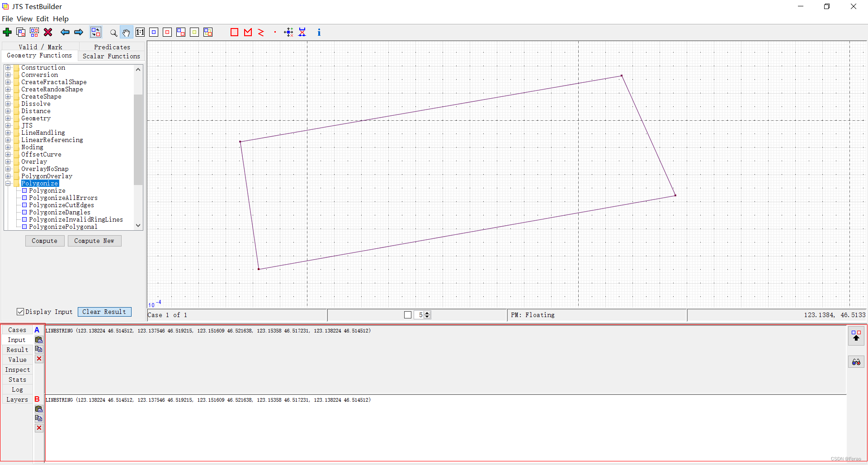Switch to the Scalar Functions tab
Viewport: 868px width, 465px height.
[111, 56]
